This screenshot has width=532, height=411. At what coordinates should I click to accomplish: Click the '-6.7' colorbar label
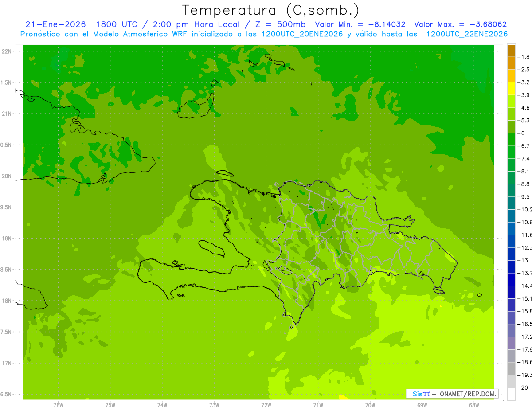524,146
